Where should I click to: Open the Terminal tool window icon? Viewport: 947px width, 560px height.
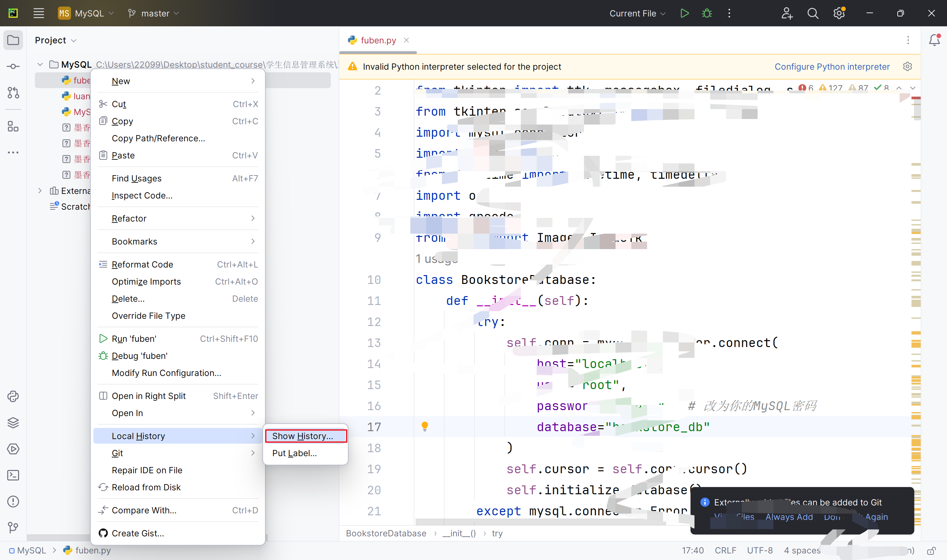point(13,475)
